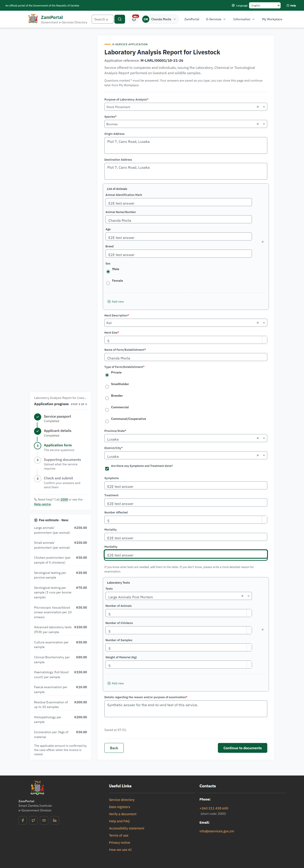Click Continue to documents button

[x=242, y=748]
